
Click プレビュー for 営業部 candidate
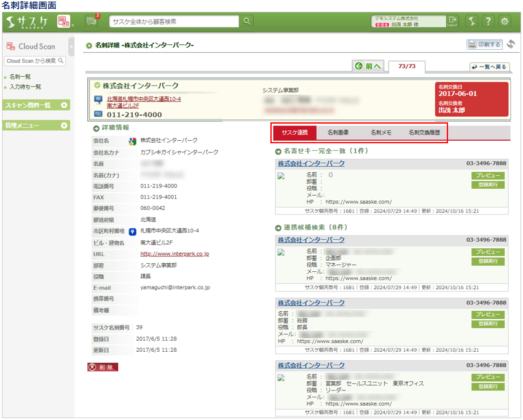[x=488, y=378]
